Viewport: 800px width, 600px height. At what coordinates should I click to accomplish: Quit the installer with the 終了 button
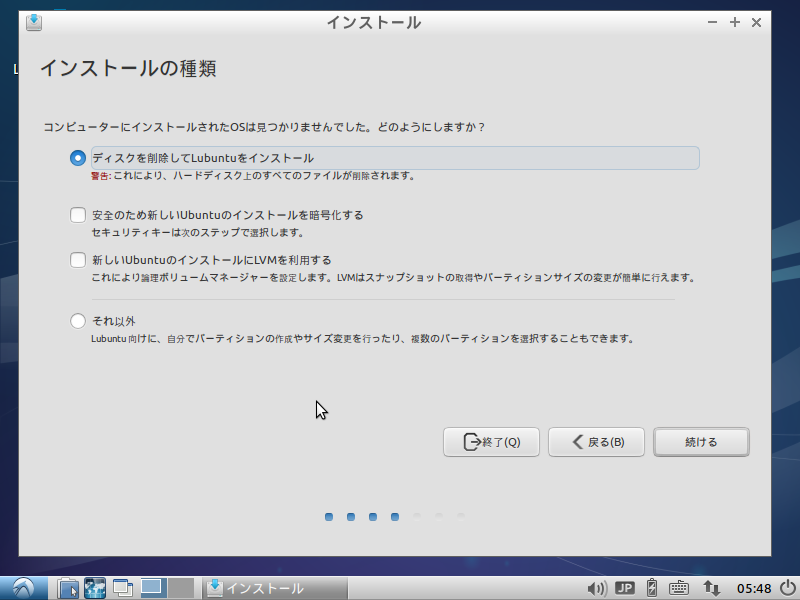tap(491, 442)
